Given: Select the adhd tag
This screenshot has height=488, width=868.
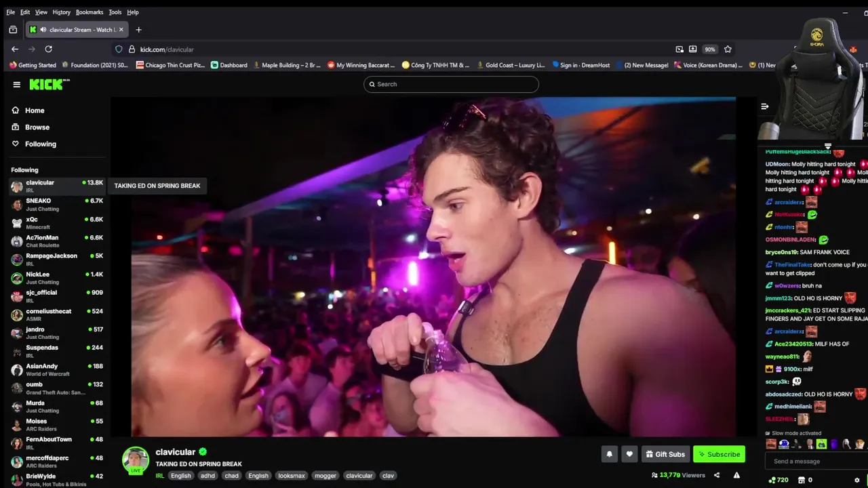Looking at the screenshot, I should click(x=208, y=476).
